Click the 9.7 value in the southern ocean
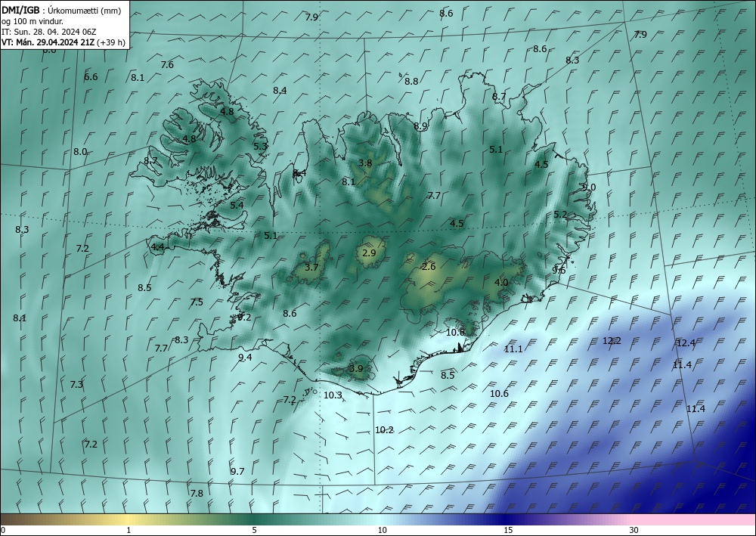This screenshot has width=756, height=536. pyautogui.click(x=237, y=472)
